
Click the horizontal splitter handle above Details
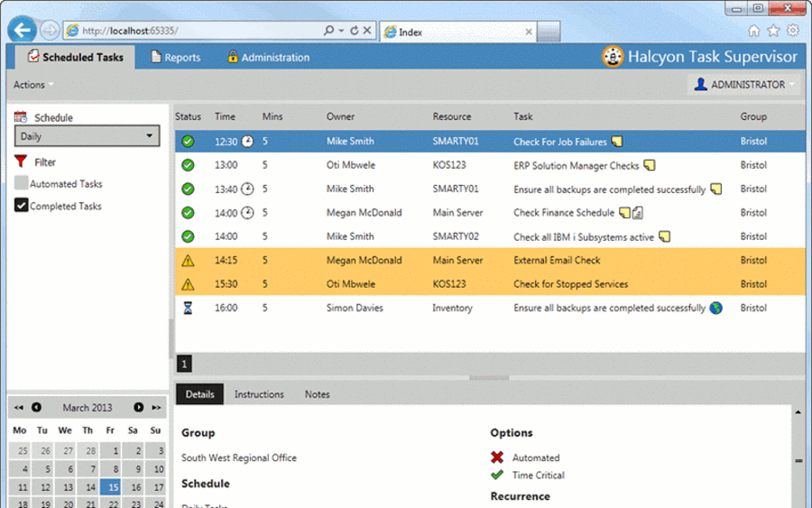click(489, 377)
